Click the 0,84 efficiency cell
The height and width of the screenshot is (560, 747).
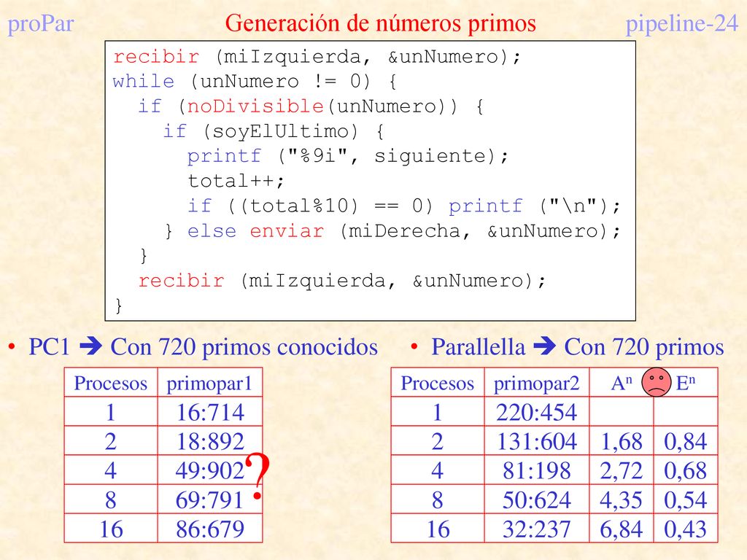686,441
